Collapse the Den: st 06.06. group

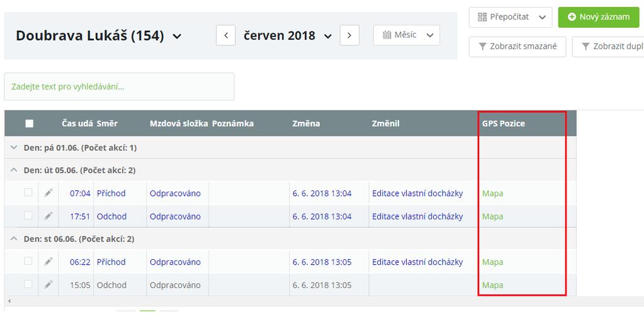point(14,238)
